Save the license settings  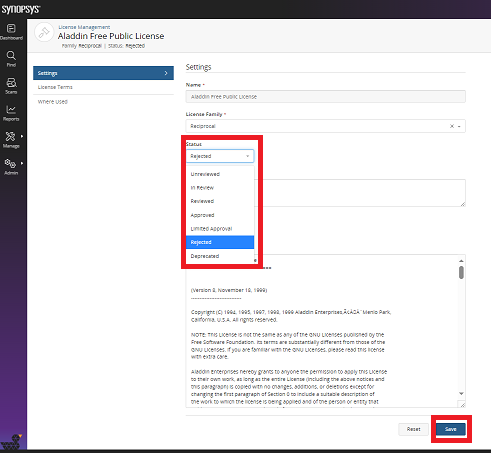451,429
